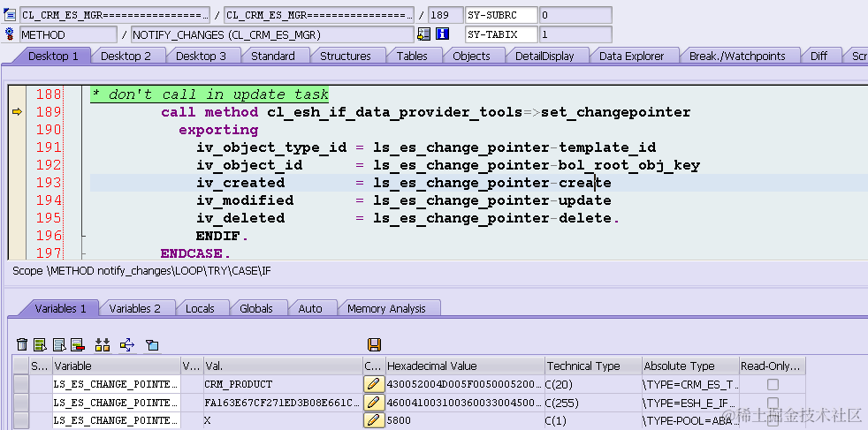Select the row header of the X value row
Screen dimensions: 868x430
(x=21, y=420)
